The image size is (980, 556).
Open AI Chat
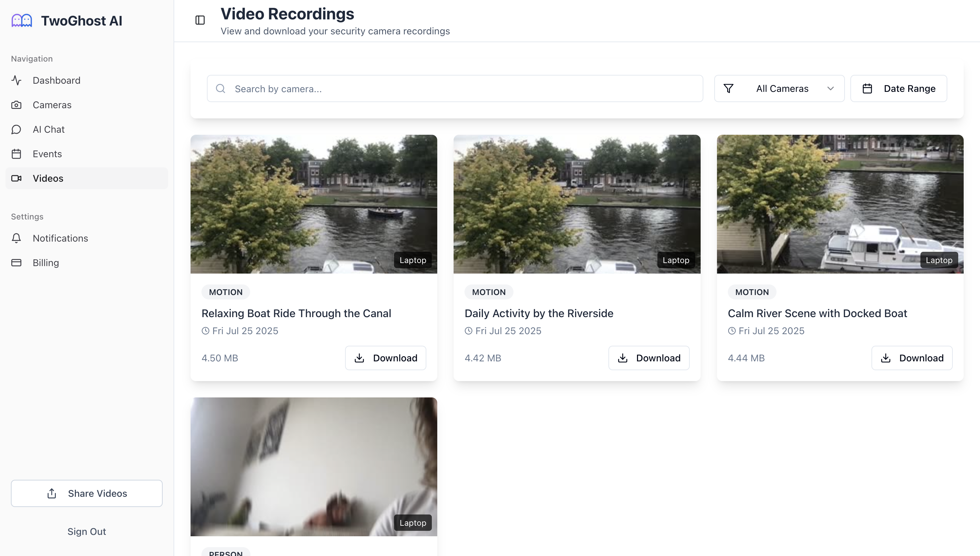pos(87,129)
